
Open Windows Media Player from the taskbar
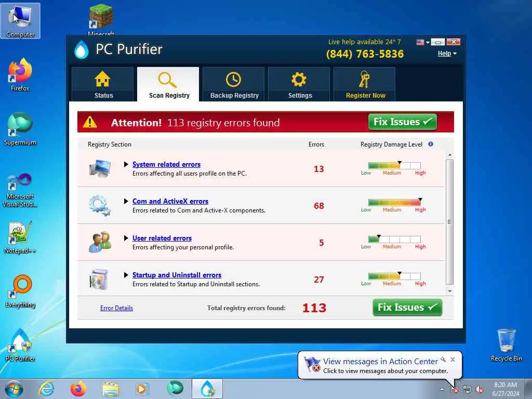tap(142, 389)
